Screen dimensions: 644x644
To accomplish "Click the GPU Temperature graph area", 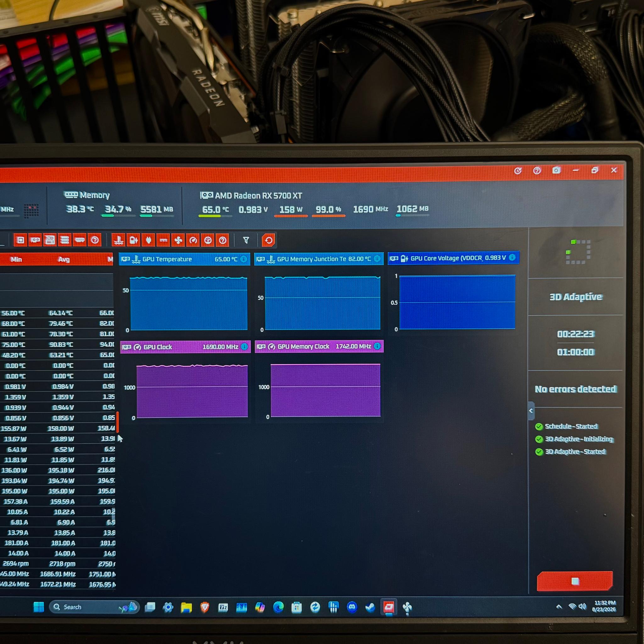I will (189, 303).
